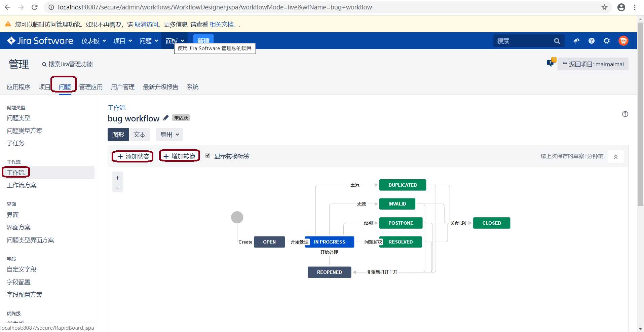Viewport: 644px width, 332px height.
Task: Open the 相关文档 link in the banner
Action: (221, 24)
